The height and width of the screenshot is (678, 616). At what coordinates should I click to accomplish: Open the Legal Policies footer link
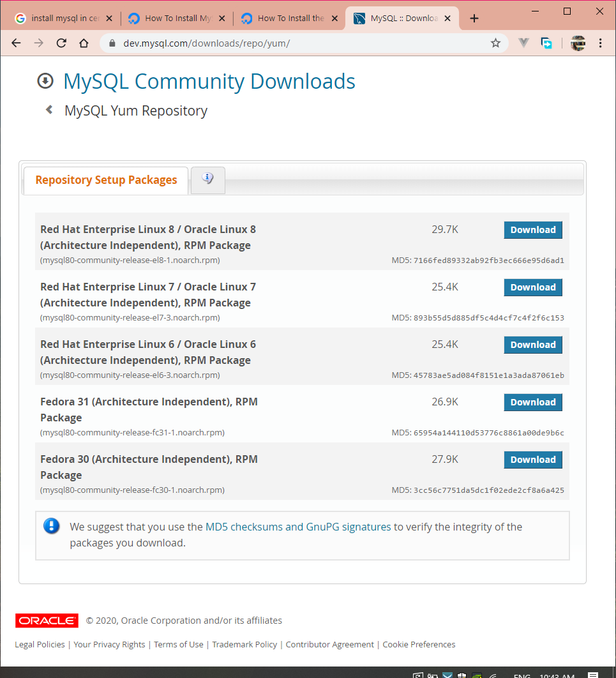pos(40,644)
